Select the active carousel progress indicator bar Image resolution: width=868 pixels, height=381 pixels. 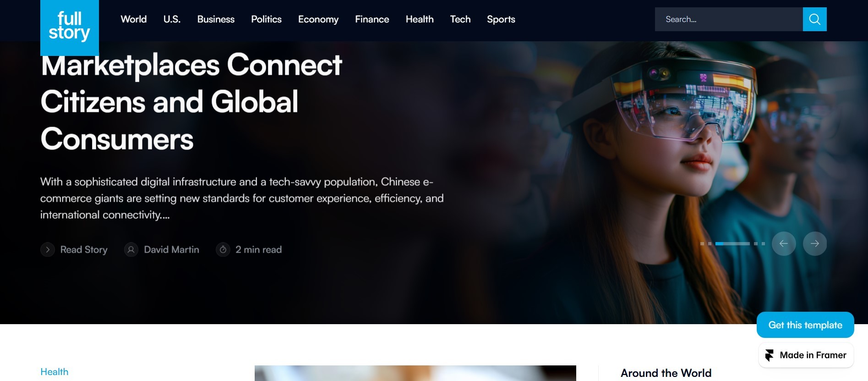(732, 243)
